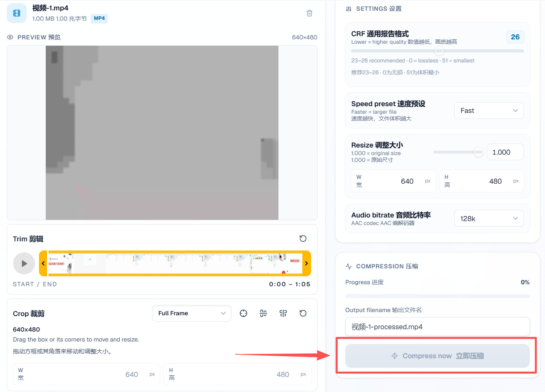Adjust the CRF quality slider handle
This screenshot has width=545, height=392.
439,51
